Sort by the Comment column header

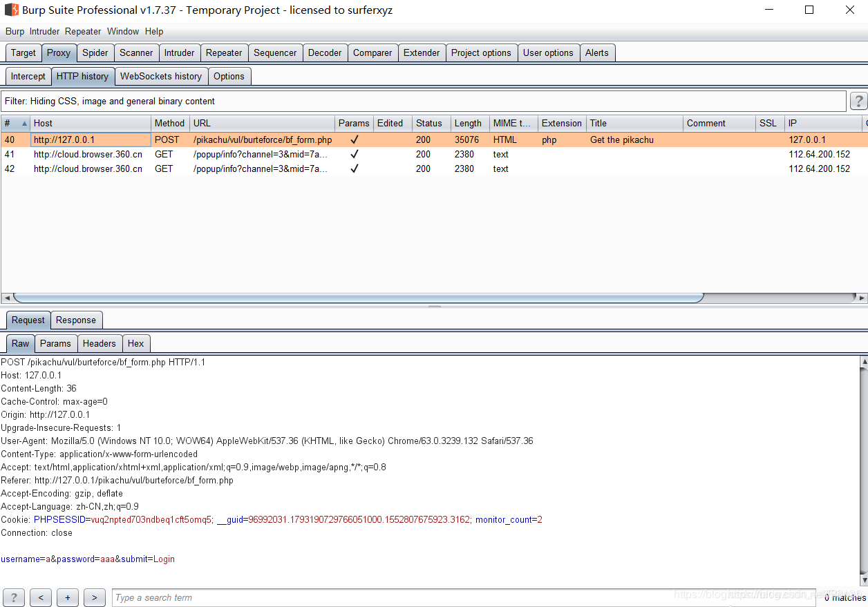click(719, 124)
